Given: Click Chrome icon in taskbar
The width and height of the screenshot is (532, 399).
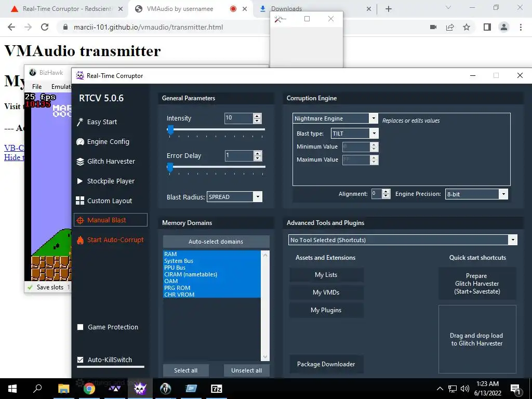Looking at the screenshot, I should pos(89,389).
